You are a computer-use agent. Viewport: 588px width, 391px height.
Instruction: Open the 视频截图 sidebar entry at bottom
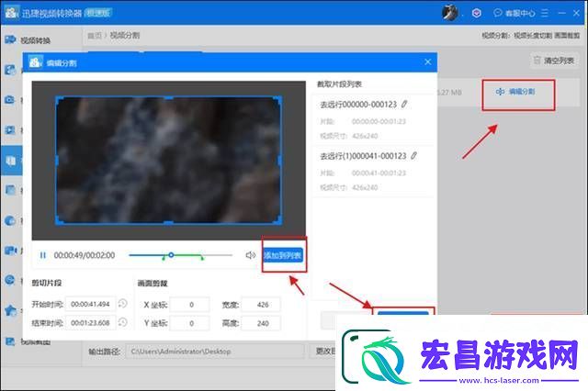[28, 341]
